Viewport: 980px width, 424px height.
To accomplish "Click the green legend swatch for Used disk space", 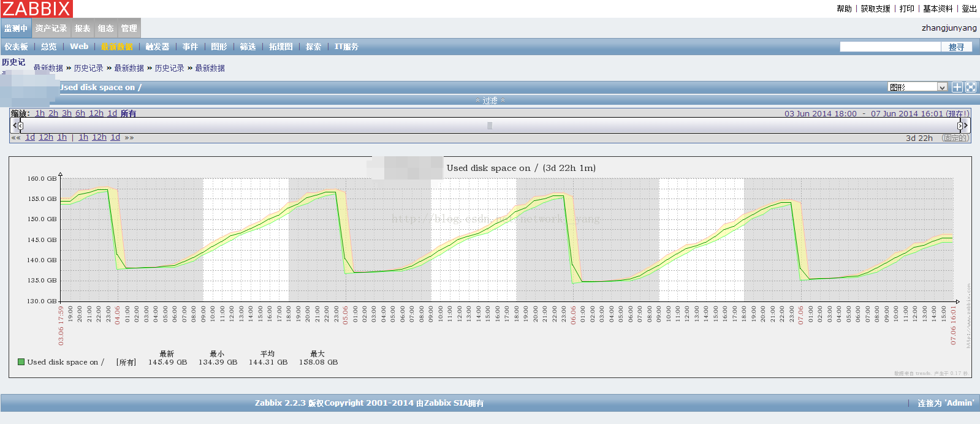I will click(21, 362).
